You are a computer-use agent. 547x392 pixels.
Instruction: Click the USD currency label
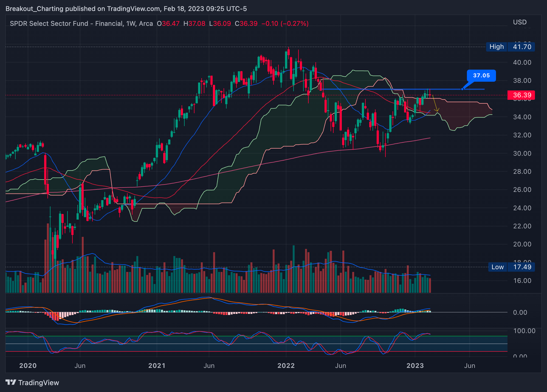[x=520, y=22]
